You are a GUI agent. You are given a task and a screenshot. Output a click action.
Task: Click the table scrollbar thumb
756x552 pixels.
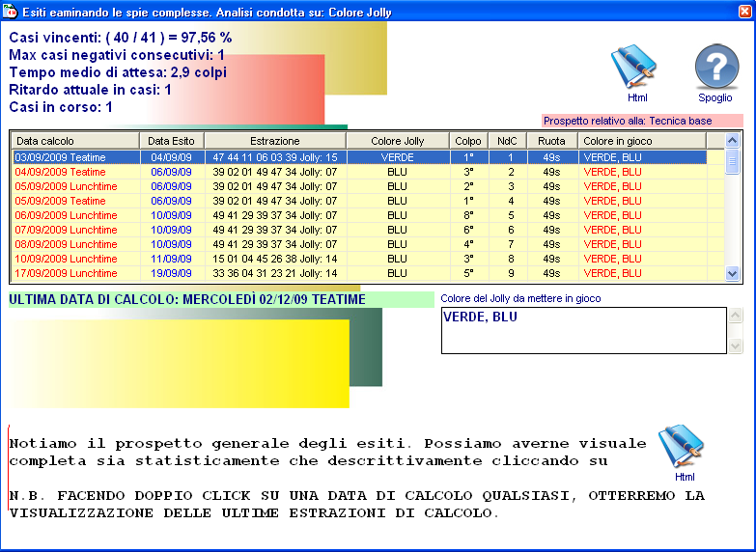point(732,161)
